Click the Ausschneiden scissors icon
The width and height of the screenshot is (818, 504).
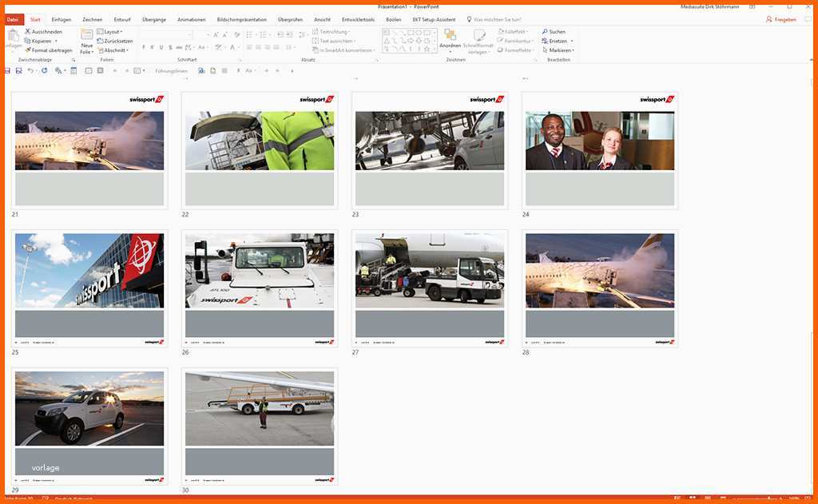(28, 32)
